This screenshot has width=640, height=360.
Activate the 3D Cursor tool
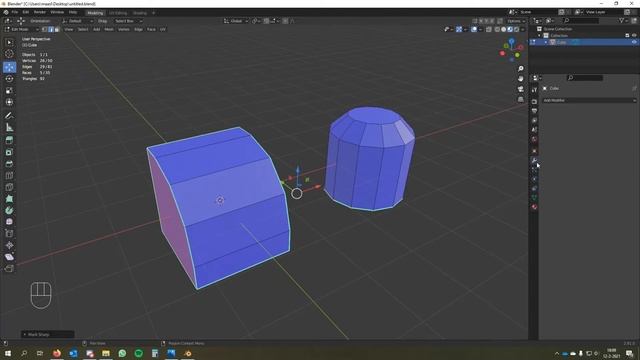click(9, 54)
